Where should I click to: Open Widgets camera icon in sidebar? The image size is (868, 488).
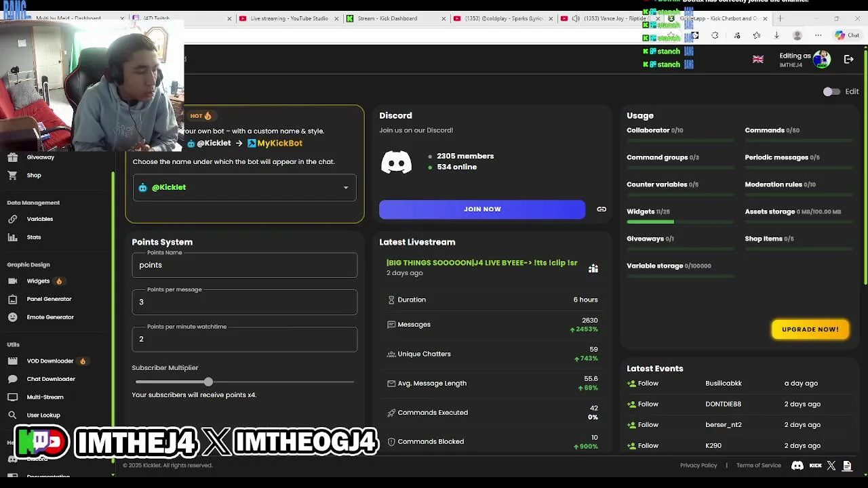[x=12, y=281]
